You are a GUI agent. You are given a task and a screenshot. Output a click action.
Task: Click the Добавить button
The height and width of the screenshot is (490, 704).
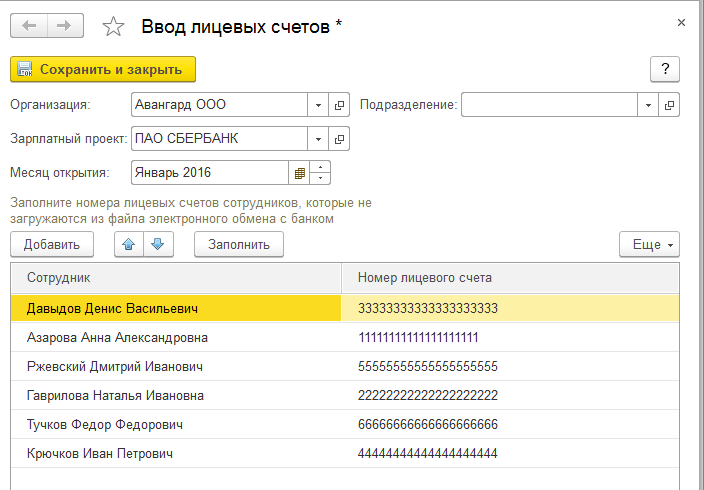[52, 244]
